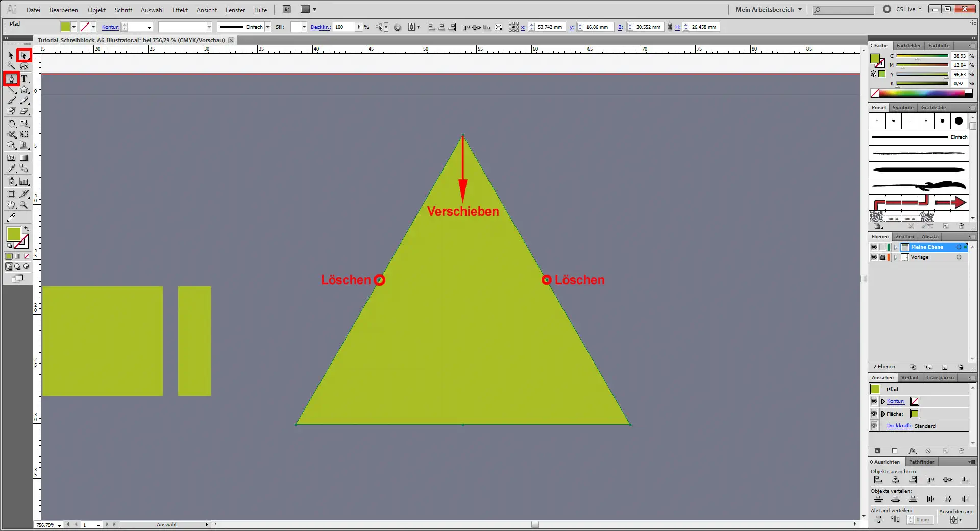Switch to the Zeichen tab
980x531 pixels.
(x=904, y=236)
